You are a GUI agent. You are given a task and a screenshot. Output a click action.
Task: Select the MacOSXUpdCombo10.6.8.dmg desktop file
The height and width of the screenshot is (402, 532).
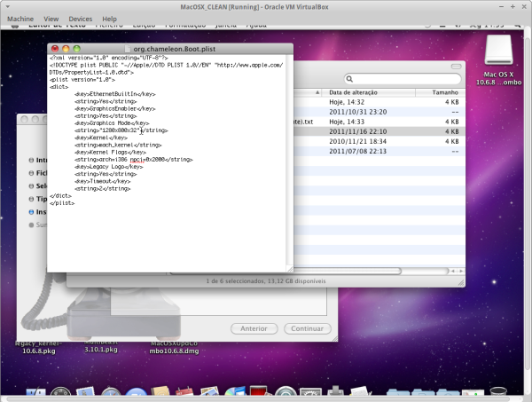click(x=174, y=348)
